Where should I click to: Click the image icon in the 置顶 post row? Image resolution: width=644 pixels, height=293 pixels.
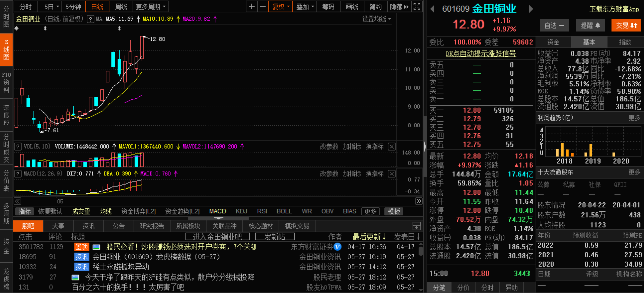pyautogui.click(x=96, y=247)
